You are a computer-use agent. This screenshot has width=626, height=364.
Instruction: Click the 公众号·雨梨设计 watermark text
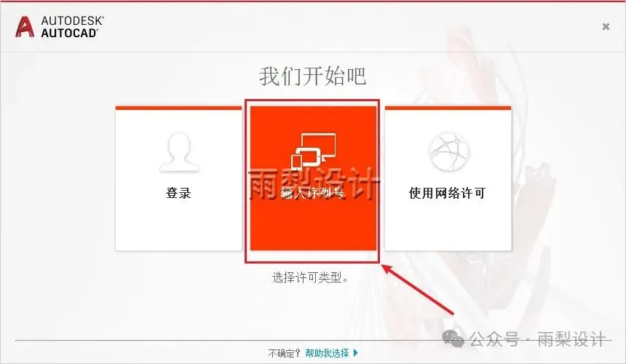click(x=537, y=340)
